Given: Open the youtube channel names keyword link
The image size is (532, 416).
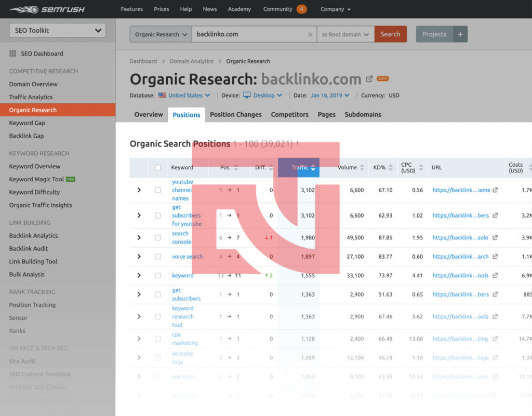Looking at the screenshot, I should (x=182, y=190).
